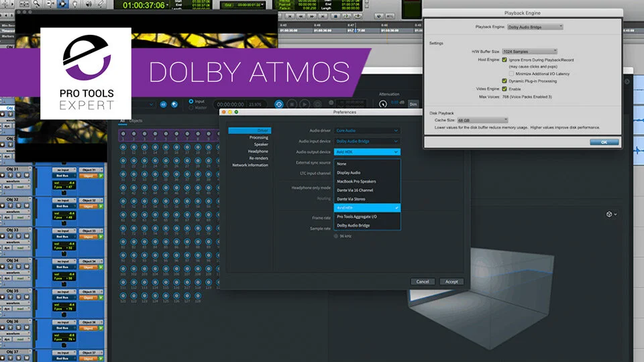644x362 pixels.
Task: Click the Pro Tools timecode ruler
Action: [x=350, y=30]
